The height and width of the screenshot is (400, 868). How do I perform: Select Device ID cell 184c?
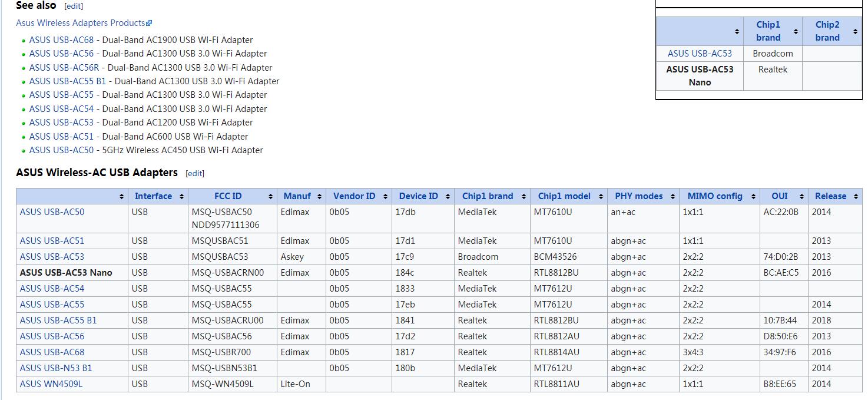pos(423,273)
